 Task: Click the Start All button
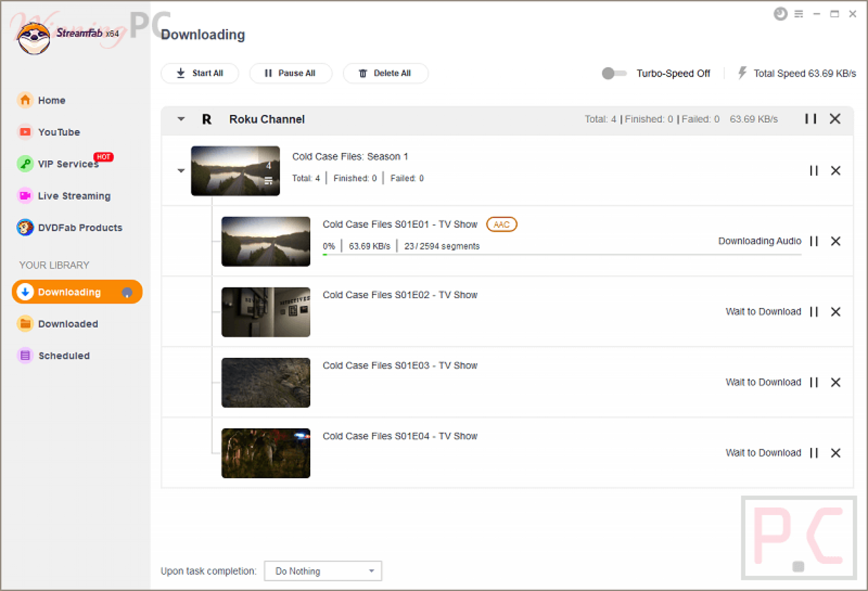(200, 73)
